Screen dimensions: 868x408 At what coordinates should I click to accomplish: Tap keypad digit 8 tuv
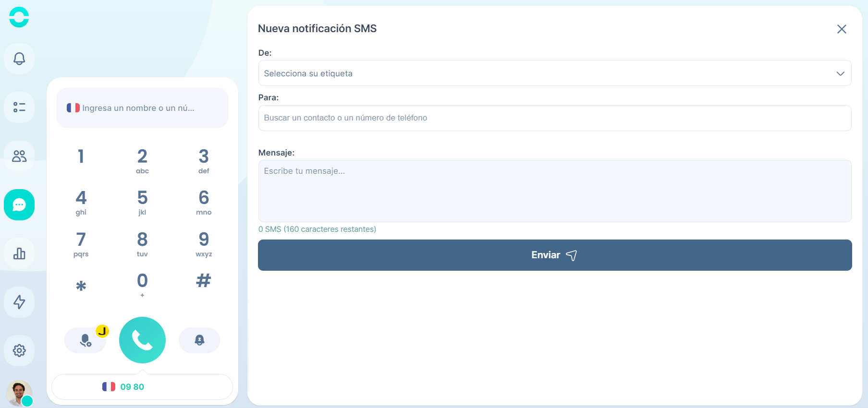[142, 244]
